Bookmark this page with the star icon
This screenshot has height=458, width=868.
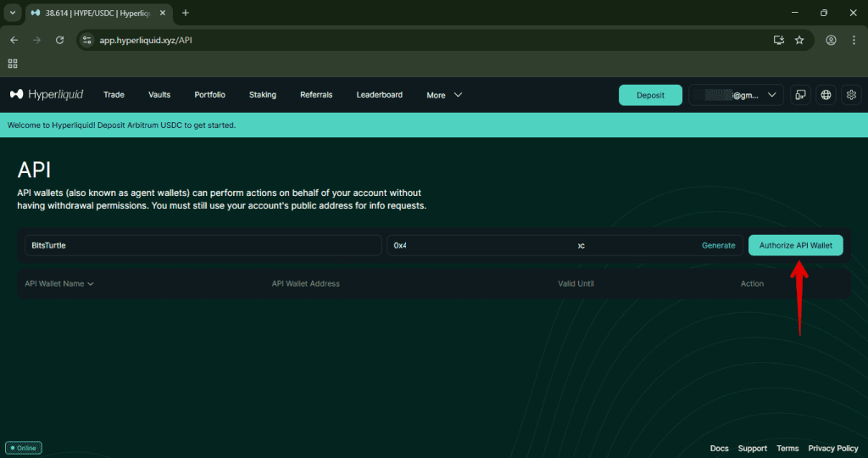[x=799, y=40]
